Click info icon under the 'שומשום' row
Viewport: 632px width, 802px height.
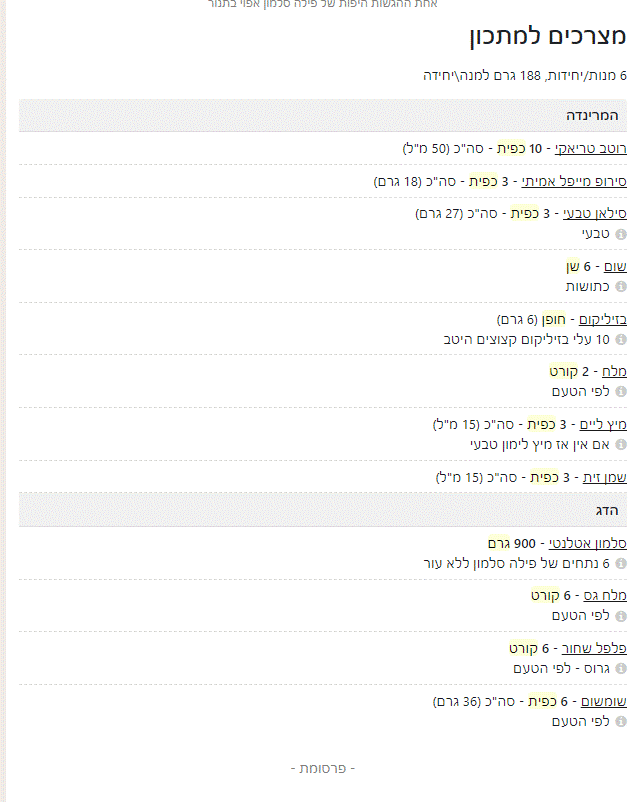[621, 721]
